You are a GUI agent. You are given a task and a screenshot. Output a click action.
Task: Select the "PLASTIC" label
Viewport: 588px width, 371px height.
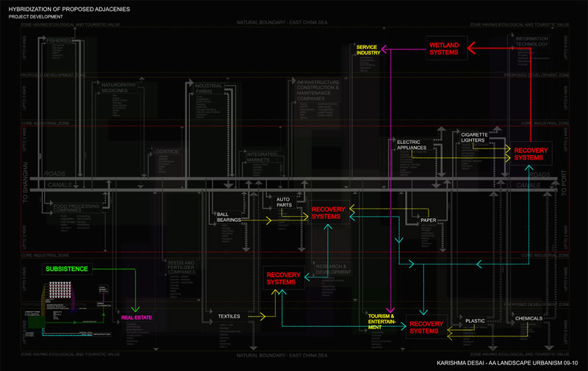[x=475, y=321]
